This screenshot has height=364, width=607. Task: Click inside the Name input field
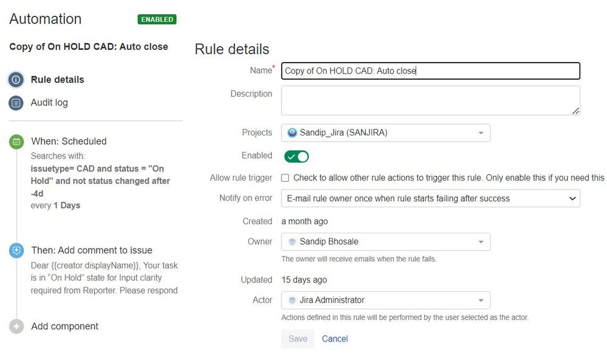coord(430,71)
